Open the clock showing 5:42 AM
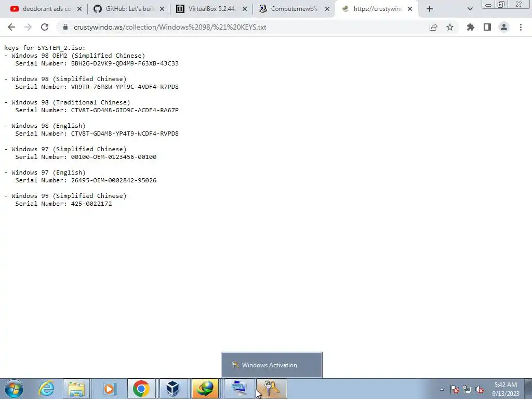Viewport: 532px width, 399px height. [506, 389]
